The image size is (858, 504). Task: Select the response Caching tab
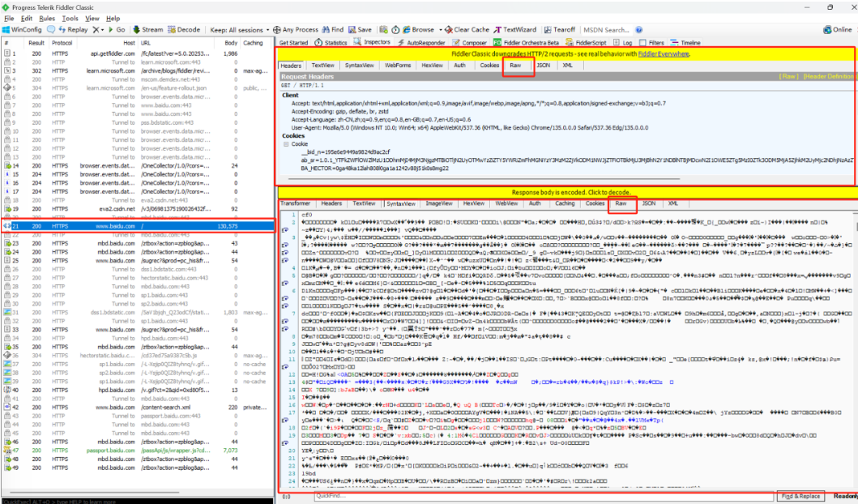pyautogui.click(x=565, y=203)
